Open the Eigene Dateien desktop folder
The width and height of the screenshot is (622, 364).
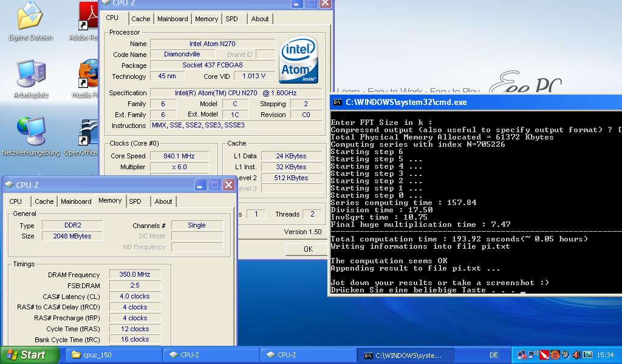point(30,22)
